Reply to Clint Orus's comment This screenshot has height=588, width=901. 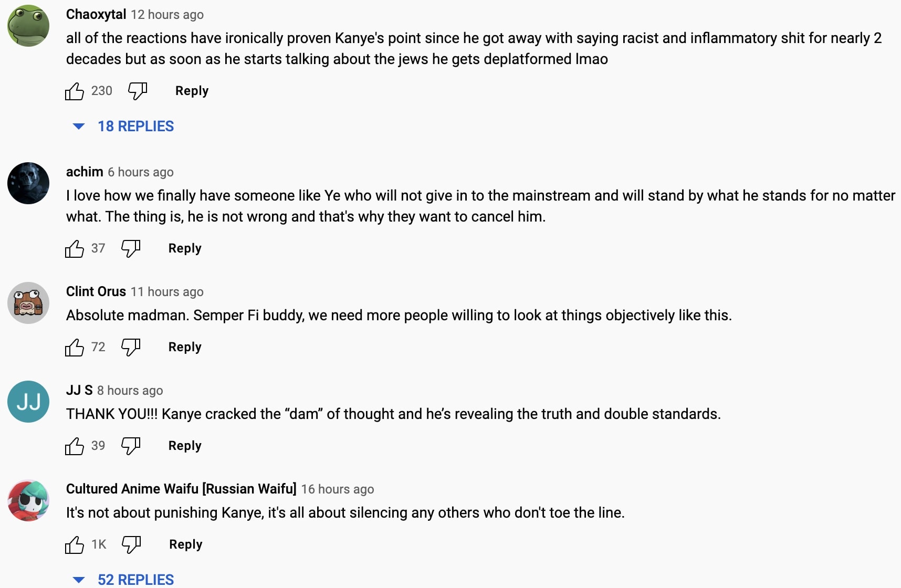pyautogui.click(x=185, y=347)
